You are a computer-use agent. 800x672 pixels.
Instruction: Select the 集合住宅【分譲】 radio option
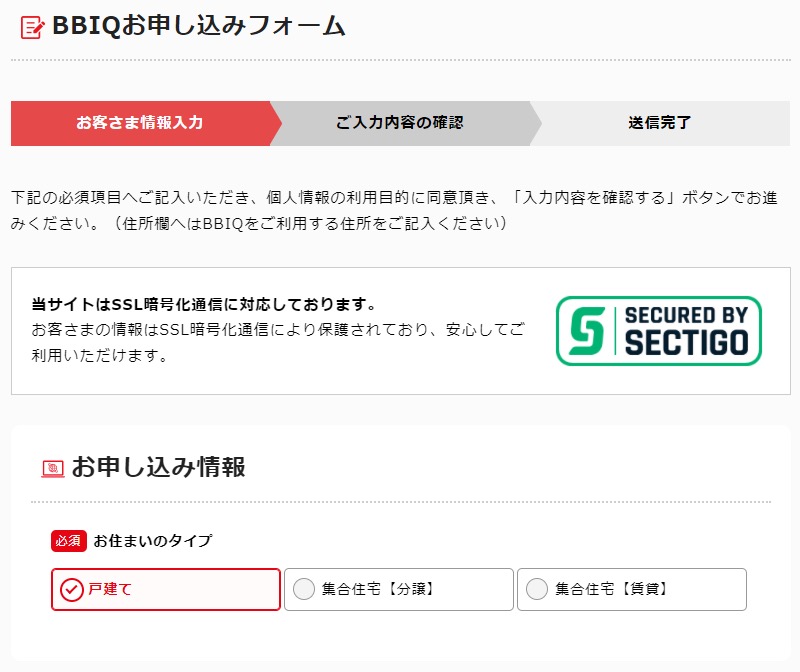coord(398,589)
